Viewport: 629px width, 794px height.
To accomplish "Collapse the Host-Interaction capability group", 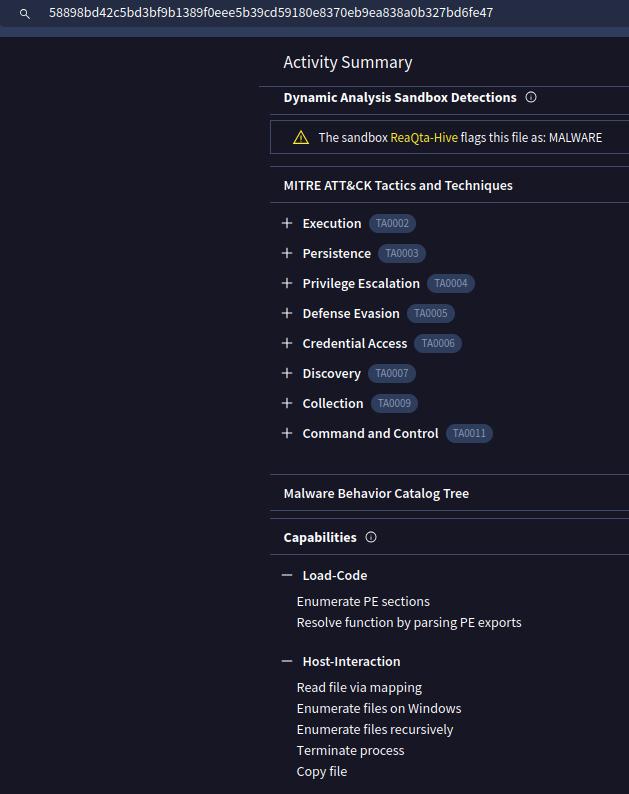I will click(287, 661).
